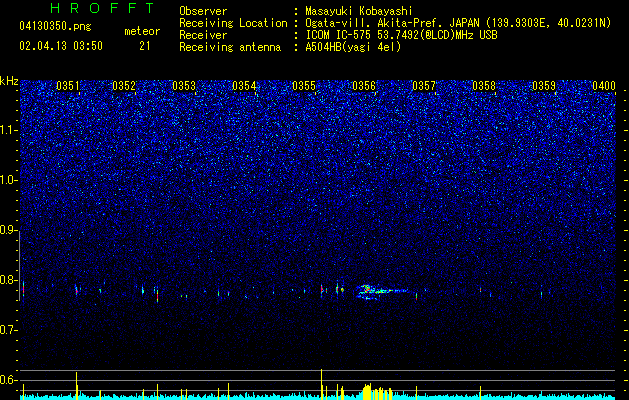Click the meteor count value 21
This screenshot has width=629, height=400.
point(144,46)
